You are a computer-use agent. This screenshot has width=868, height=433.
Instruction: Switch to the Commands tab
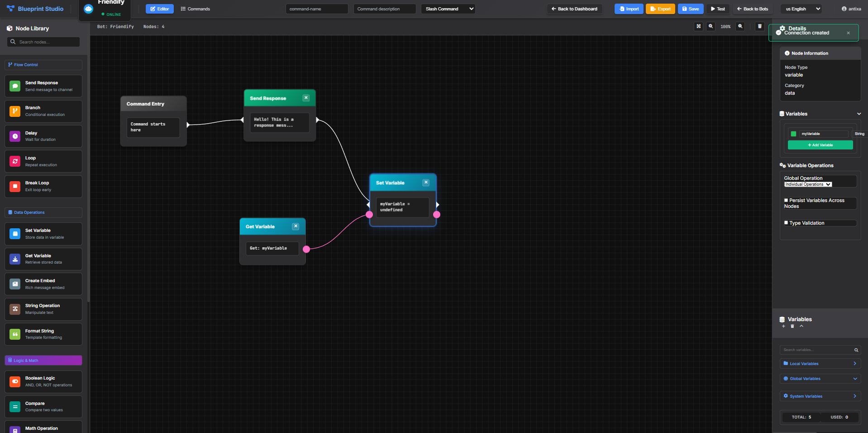(196, 9)
